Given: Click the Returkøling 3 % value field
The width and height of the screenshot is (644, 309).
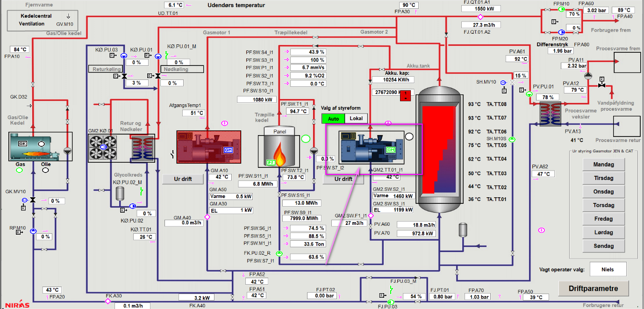Looking at the screenshot, I should tap(136, 83).
